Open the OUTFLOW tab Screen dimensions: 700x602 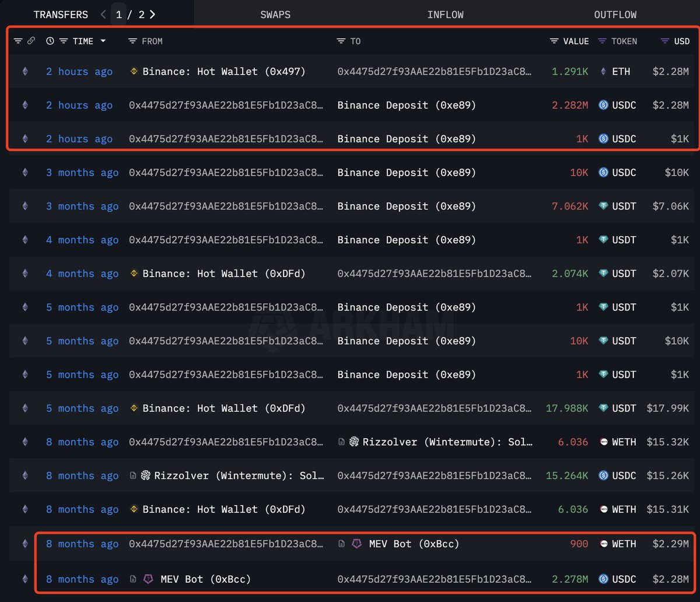point(615,14)
